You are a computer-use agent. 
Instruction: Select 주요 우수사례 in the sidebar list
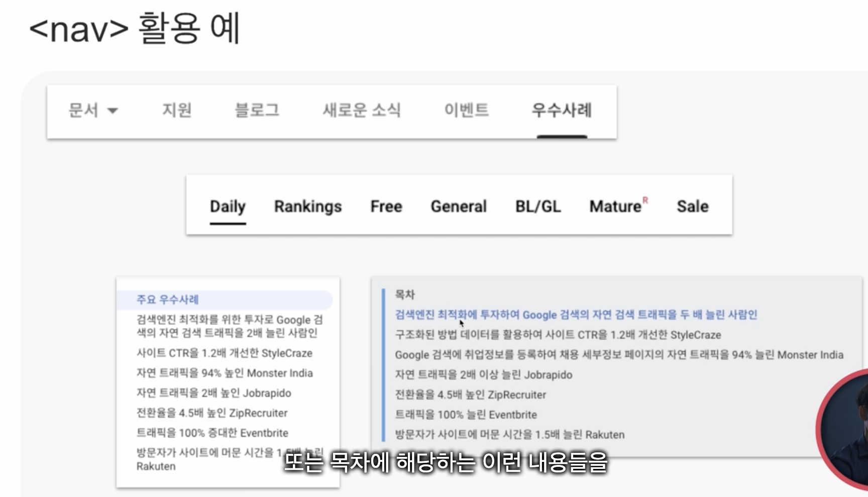tap(168, 300)
